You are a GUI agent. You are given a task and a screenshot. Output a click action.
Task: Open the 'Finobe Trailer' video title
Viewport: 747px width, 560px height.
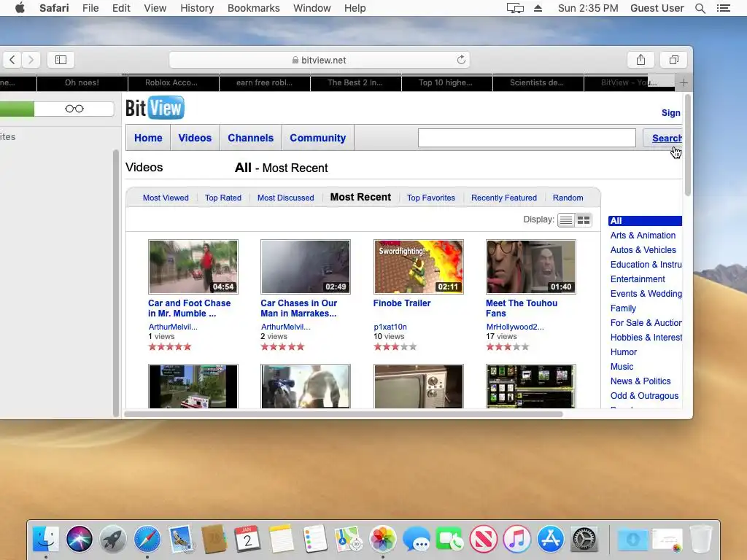coord(402,303)
